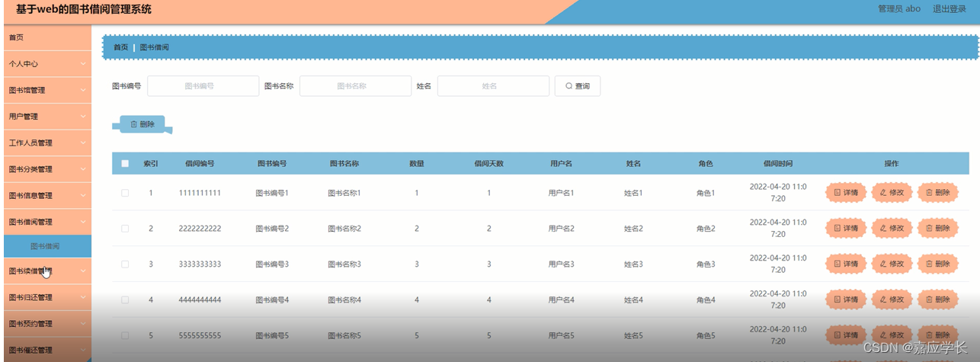Focus the 姓名 search input field
The height and width of the screenshot is (362, 980).
(493, 86)
